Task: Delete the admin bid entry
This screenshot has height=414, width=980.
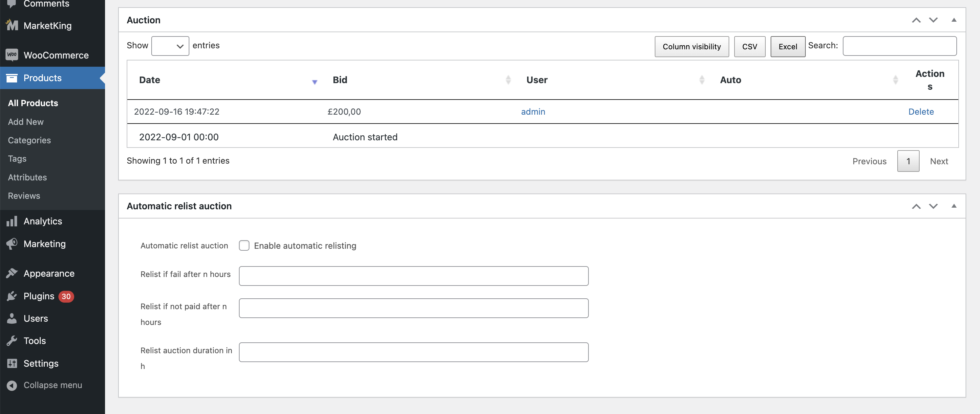Action: tap(921, 111)
